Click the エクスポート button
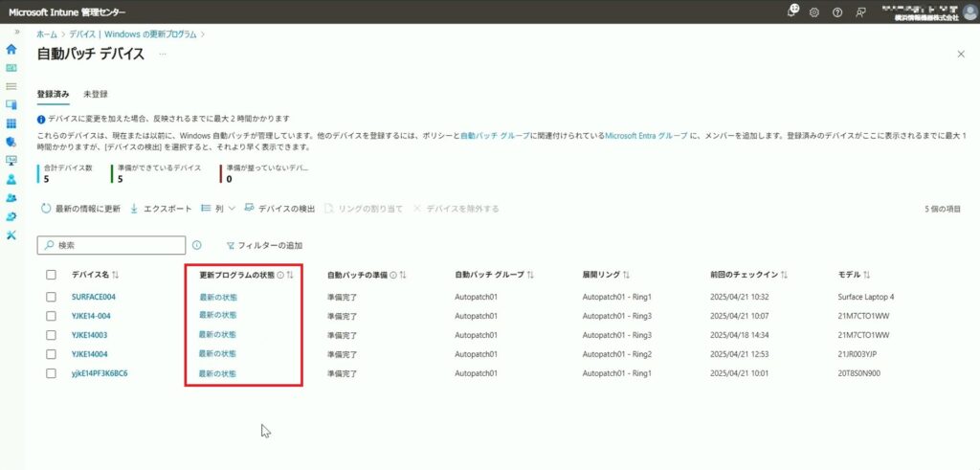 161,209
